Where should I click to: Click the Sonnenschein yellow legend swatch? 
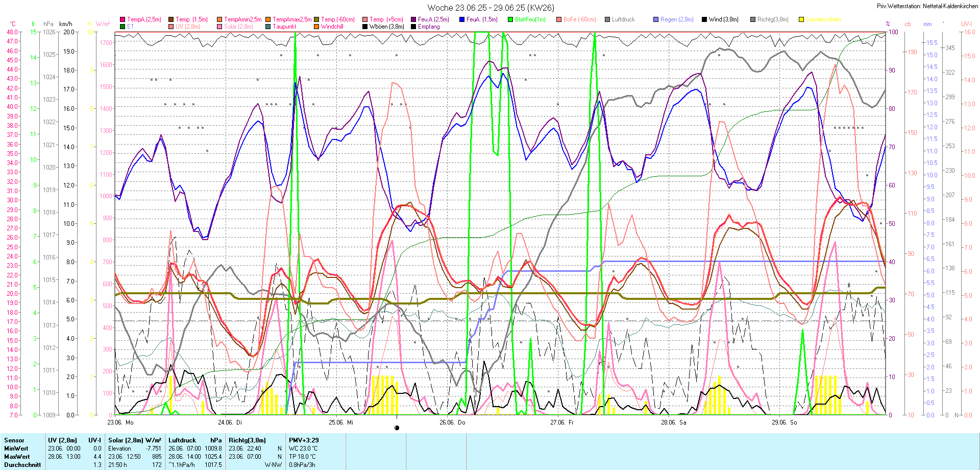[x=801, y=19]
